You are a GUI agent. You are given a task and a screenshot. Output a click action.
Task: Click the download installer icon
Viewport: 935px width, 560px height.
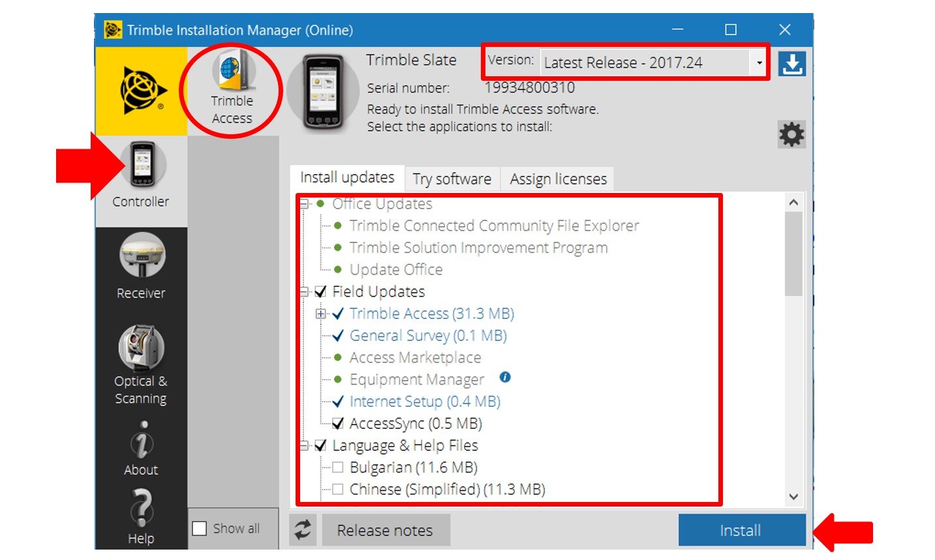[792, 64]
